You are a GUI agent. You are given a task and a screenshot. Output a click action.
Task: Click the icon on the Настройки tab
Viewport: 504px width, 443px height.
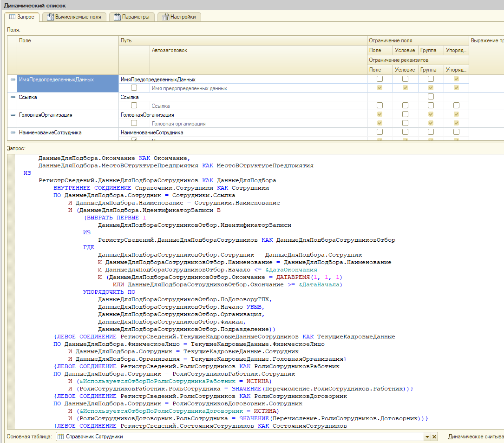tap(165, 17)
